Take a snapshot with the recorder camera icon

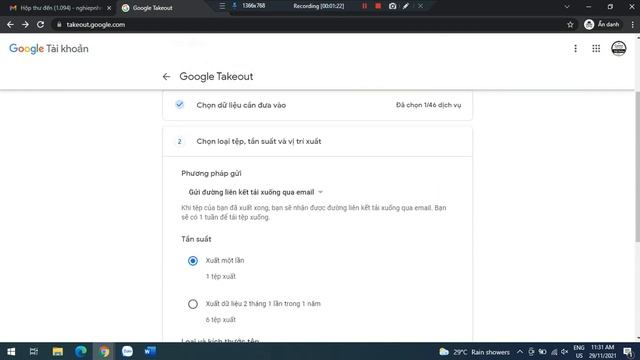tap(392, 6)
